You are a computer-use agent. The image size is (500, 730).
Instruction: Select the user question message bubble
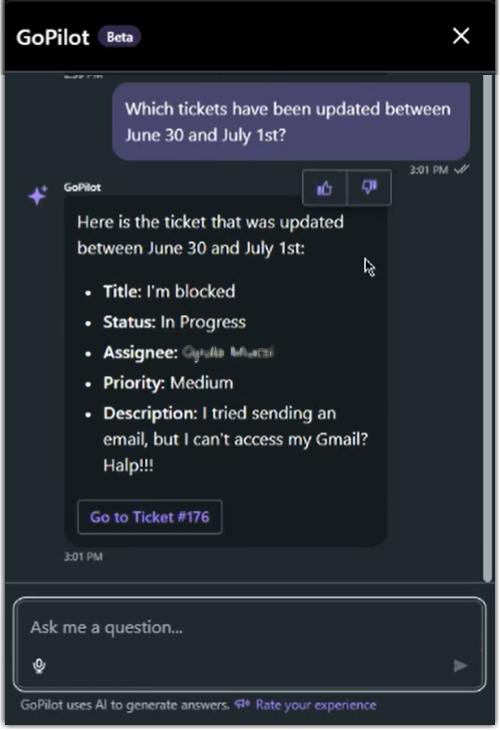point(291,122)
